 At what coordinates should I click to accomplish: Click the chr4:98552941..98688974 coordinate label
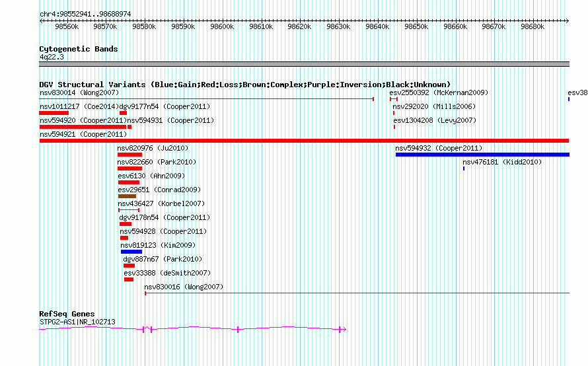coord(85,14)
